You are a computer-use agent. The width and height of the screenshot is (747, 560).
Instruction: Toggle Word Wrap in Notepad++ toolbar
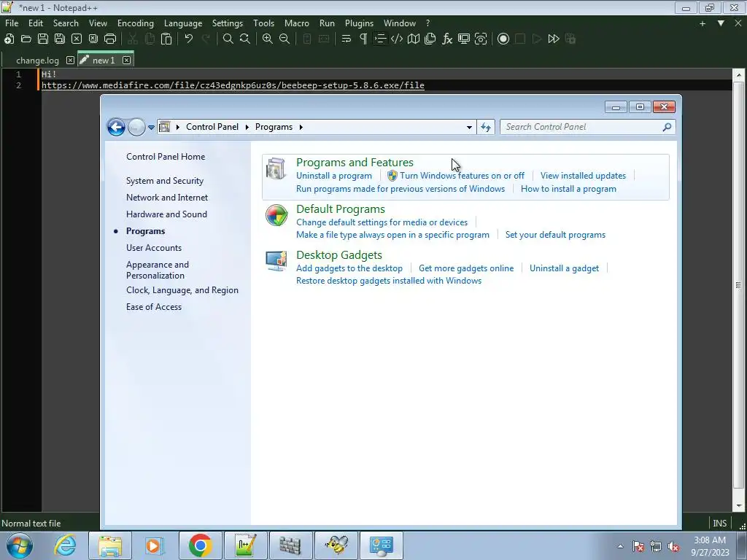347,39
